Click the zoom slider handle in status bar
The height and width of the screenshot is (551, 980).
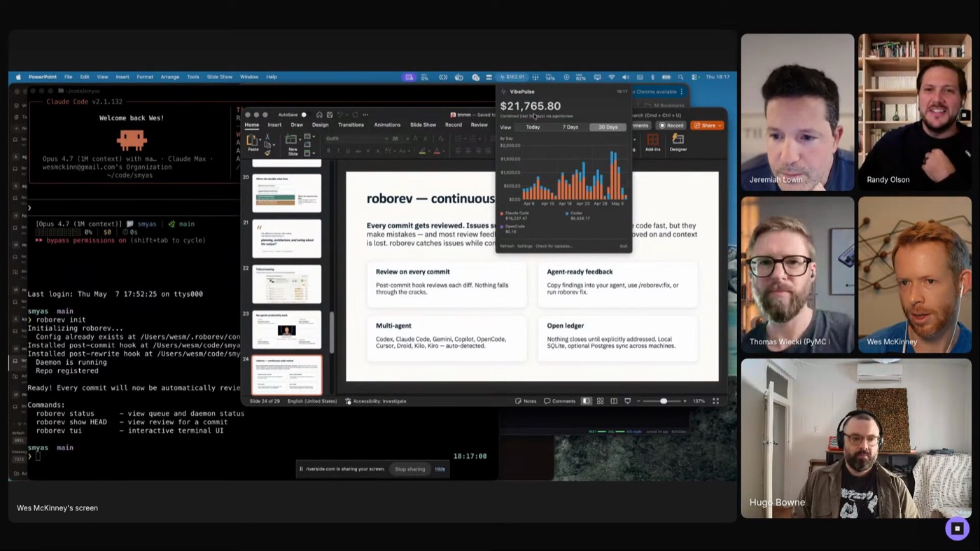(x=664, y=401)
